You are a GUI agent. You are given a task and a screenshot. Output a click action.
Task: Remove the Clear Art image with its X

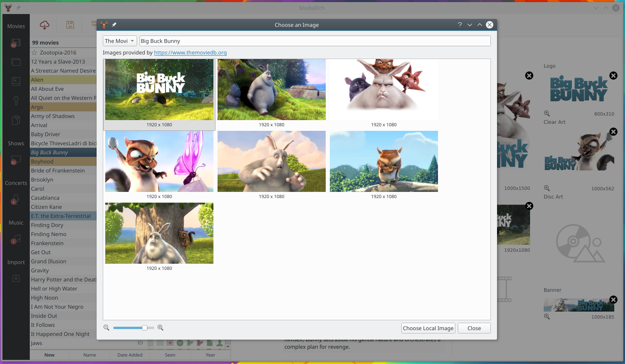pyautogui.click(x=613, y=132)
